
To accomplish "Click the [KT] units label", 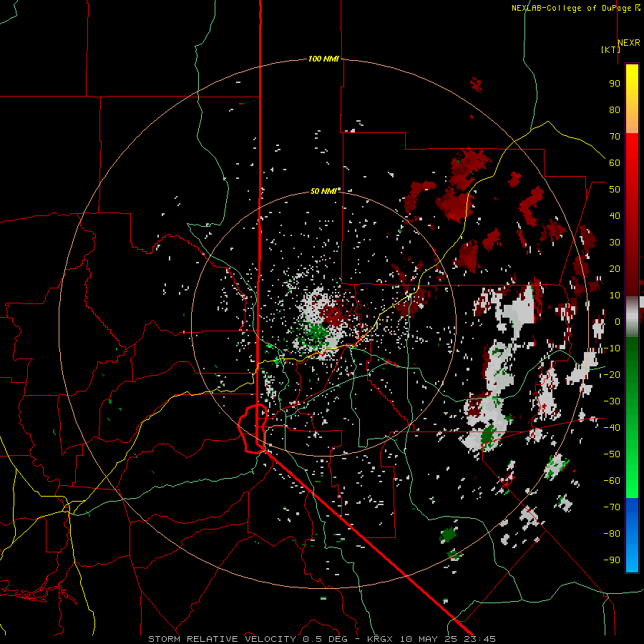I will 610,49.
